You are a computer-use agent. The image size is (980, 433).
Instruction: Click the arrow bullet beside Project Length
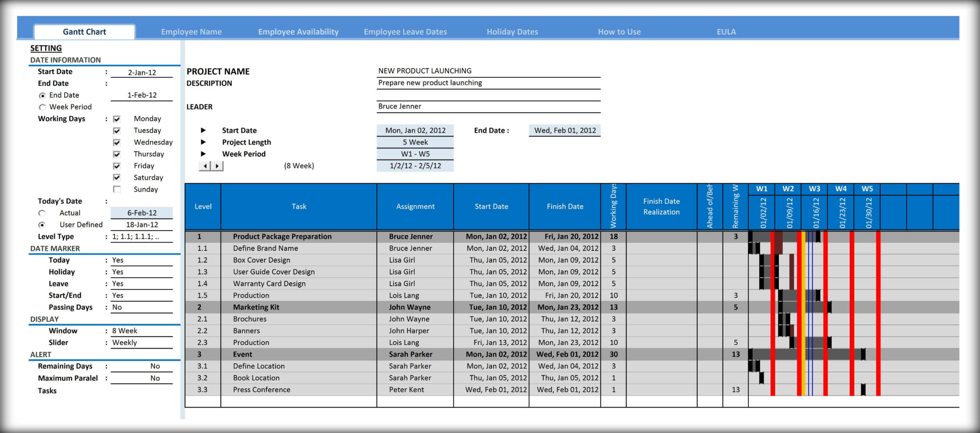(203, 142)
